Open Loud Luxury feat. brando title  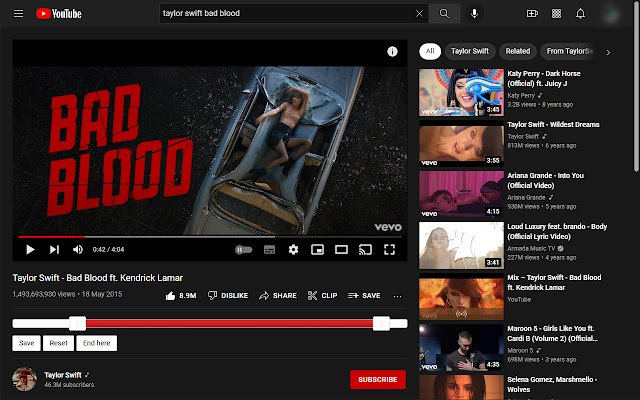click(x=557, y=231)
